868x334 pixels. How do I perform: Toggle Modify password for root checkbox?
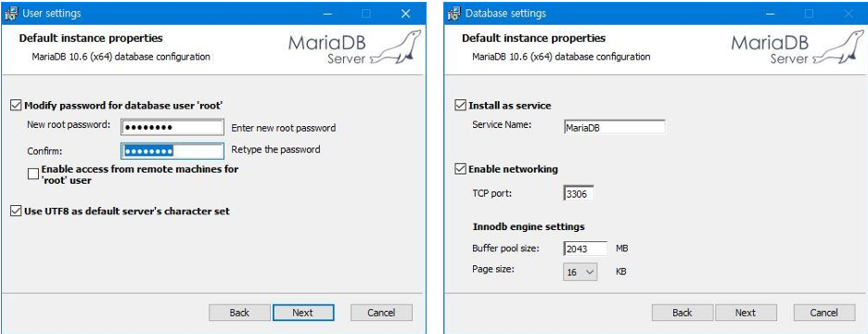coord(16,105)
